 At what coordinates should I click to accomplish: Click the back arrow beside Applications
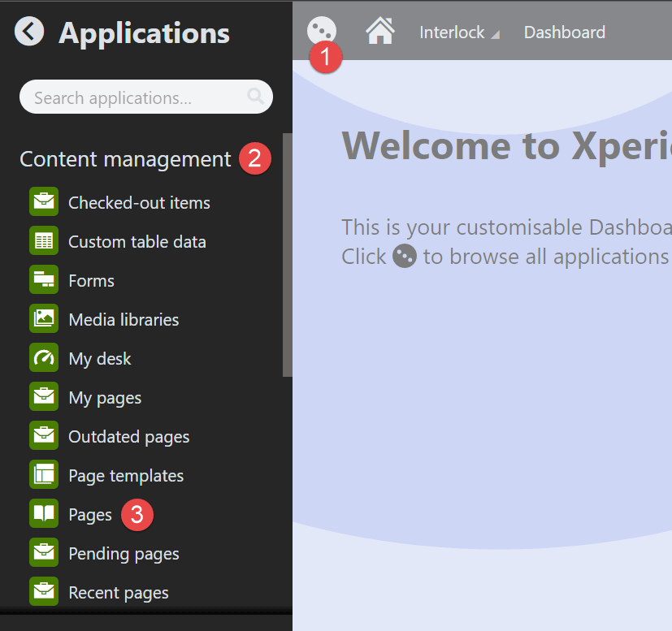click(x=29, y=32)
